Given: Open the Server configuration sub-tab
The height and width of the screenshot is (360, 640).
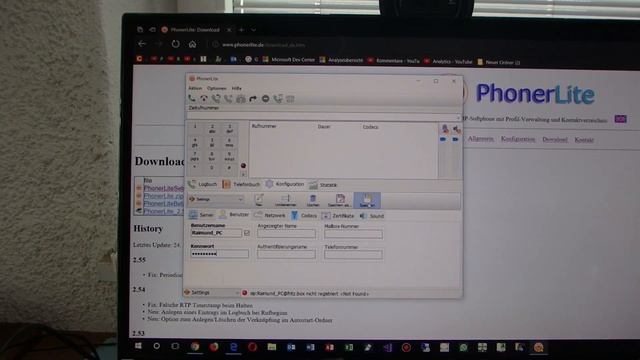Looking at the screenshot, I should [201, 215].
